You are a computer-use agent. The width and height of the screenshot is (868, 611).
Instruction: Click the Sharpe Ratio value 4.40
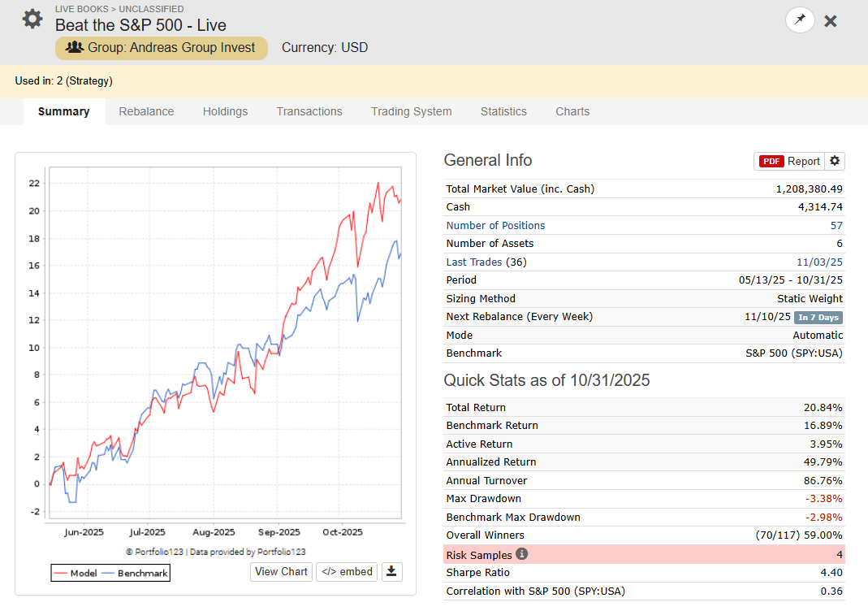pyautogui.click(x=831, y=572)
